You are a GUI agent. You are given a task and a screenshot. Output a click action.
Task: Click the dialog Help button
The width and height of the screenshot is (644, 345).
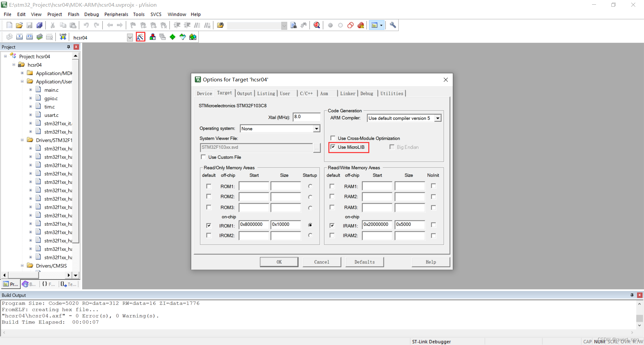(x=431, y=262)
